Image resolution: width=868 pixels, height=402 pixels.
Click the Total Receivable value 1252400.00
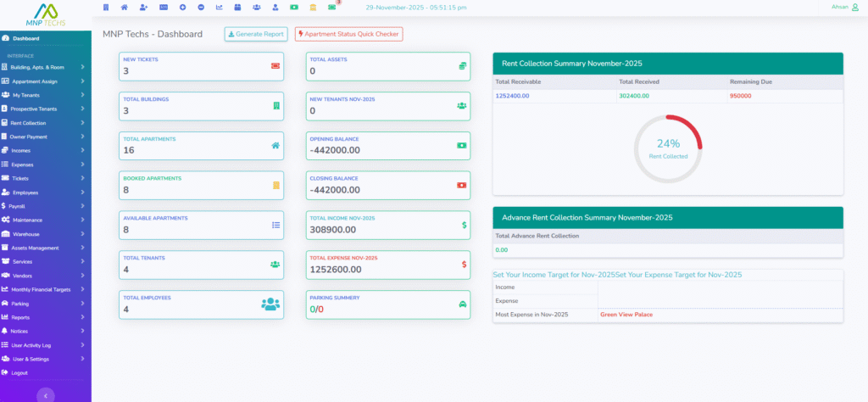(512, 96)
